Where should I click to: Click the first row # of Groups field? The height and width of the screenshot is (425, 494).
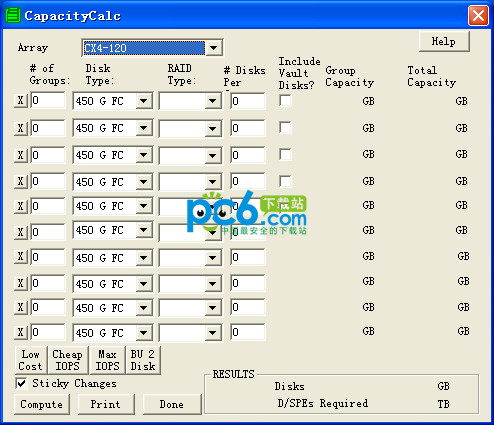pyautogui.click(x=48, y=100)
